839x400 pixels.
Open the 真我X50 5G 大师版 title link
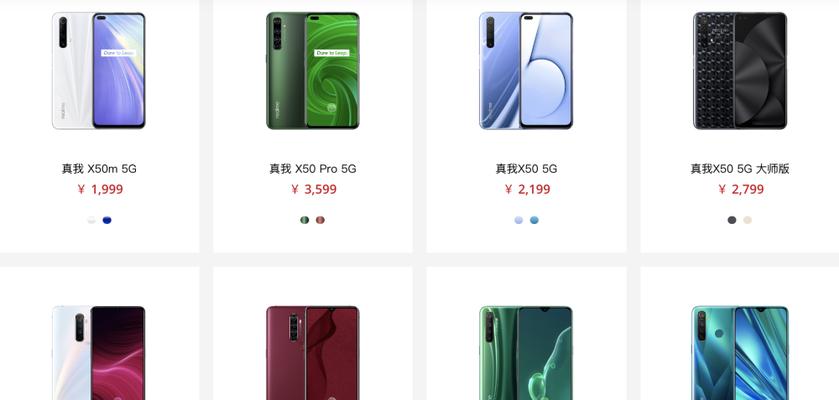coord(740,169)
